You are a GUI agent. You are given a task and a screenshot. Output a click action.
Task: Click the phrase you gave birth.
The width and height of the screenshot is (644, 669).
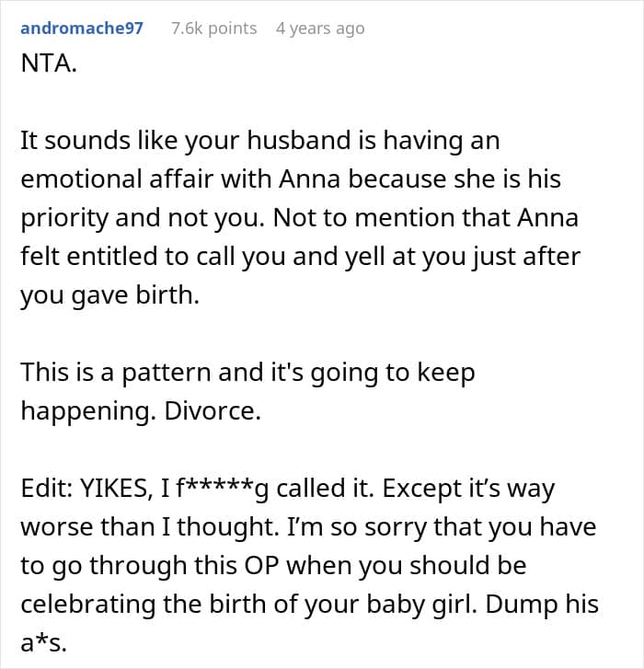pyautogui.click(x=110, y=295)
